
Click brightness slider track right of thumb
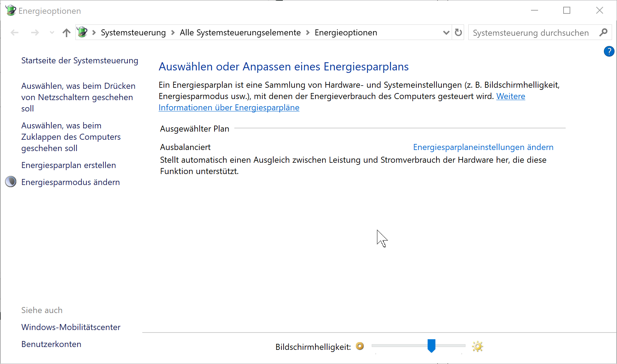(x=450, y=346)
